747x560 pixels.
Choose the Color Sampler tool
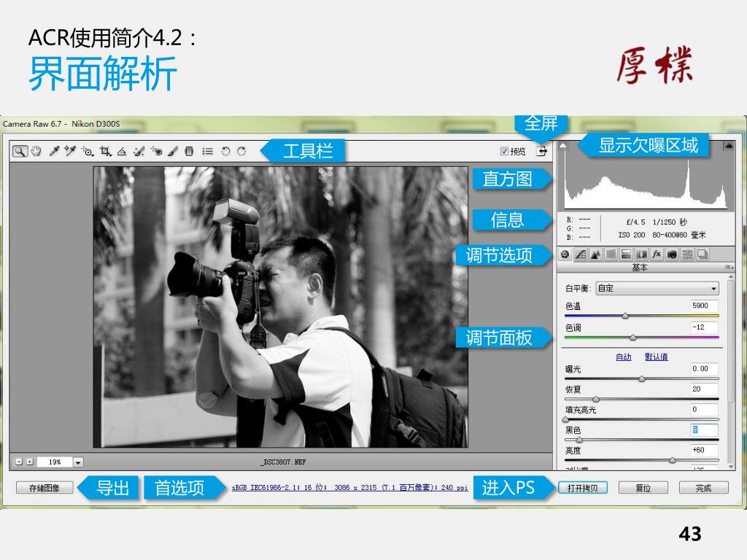70,151
